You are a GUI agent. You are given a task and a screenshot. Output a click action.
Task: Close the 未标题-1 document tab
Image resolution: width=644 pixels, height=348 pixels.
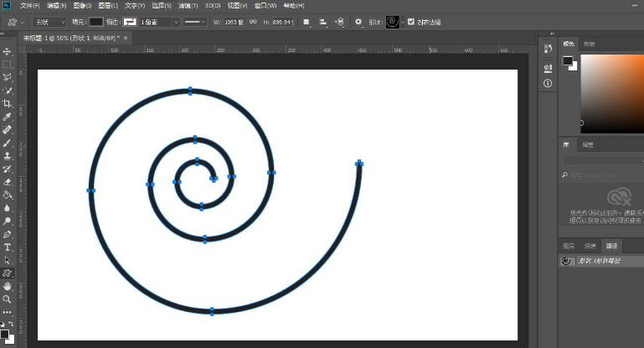126,38
